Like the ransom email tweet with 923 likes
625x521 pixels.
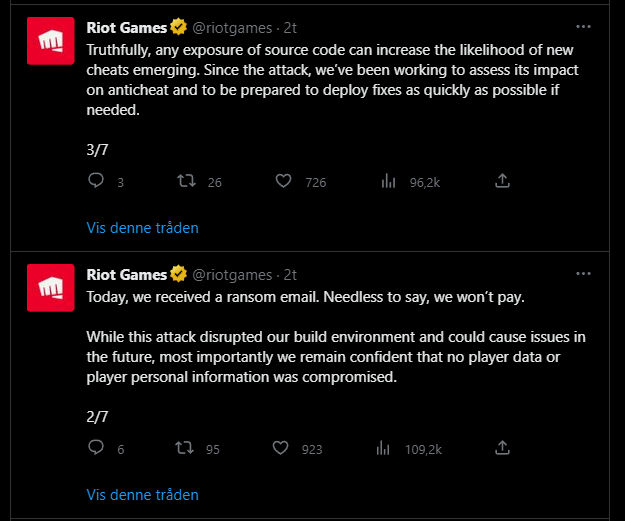click(x=280, y=448)
